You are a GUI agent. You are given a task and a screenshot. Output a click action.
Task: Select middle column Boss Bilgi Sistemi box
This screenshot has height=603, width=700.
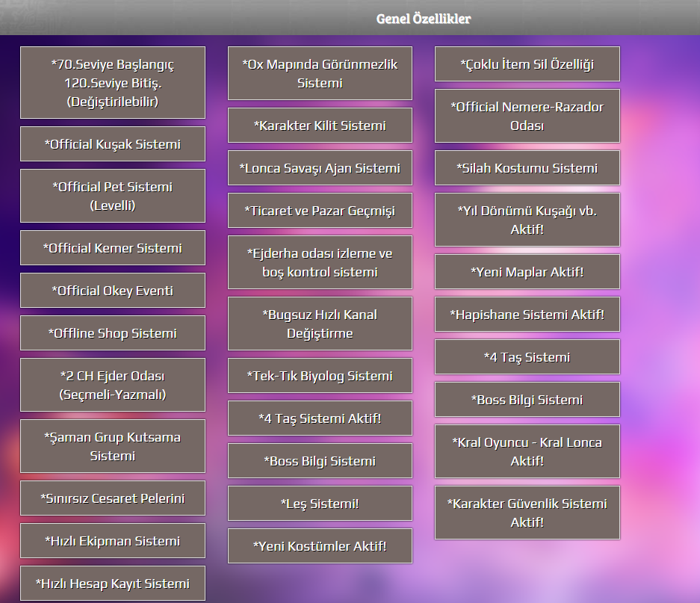point(320,460)
